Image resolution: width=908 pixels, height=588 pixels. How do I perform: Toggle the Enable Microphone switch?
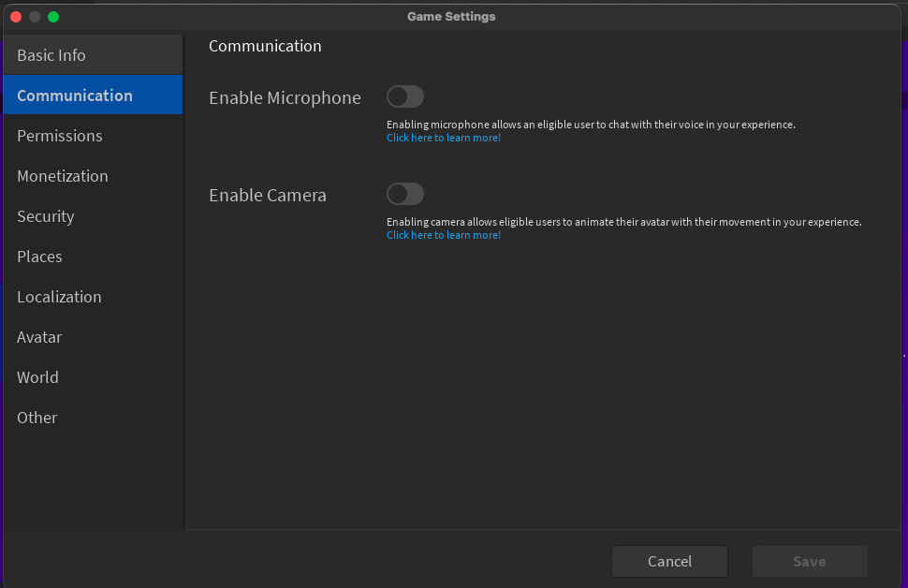coord(404,96)
